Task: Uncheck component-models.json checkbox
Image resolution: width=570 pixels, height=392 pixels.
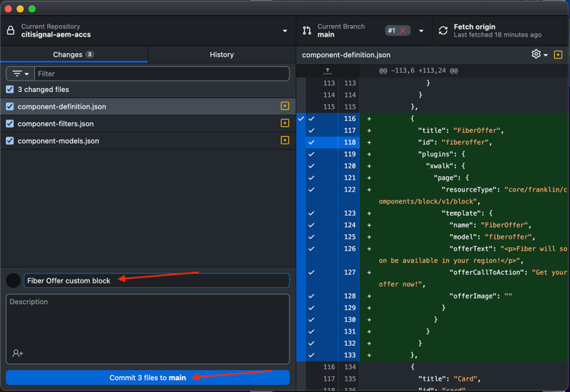Action: pos(10,141)
